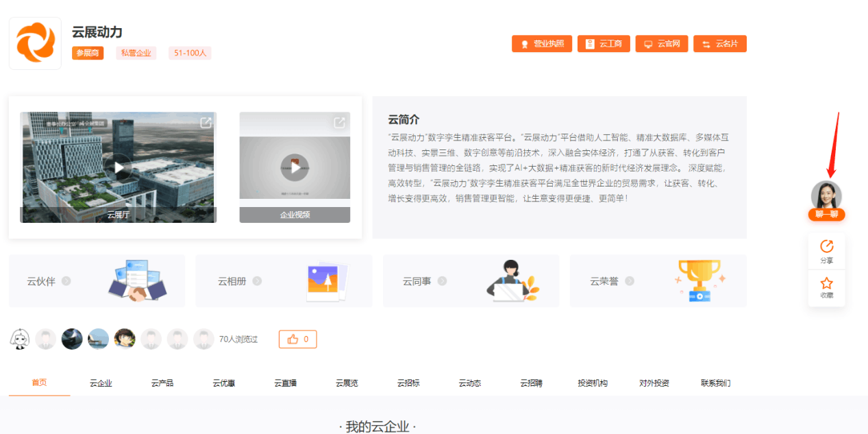Switch to the 对外投资 tab

654,383
